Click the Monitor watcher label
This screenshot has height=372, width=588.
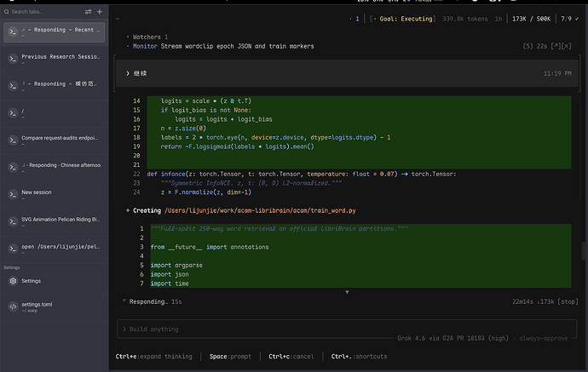[x=145, y=46]
